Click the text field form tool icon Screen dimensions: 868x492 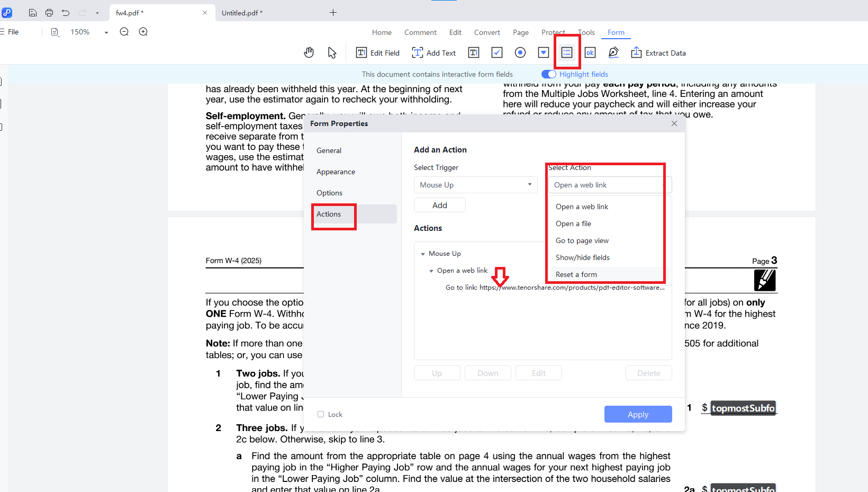474,52
